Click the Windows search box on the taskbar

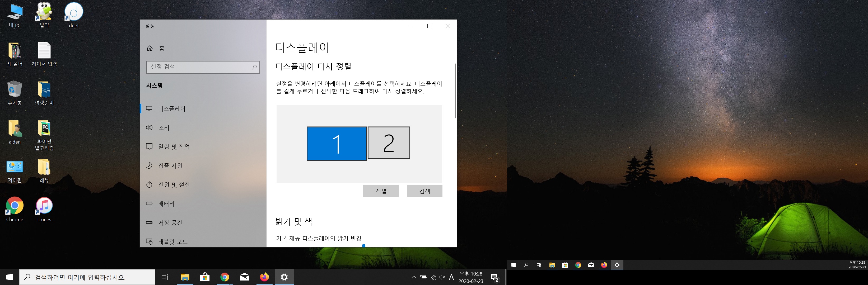pyautogui.click(x=87, y=277)
